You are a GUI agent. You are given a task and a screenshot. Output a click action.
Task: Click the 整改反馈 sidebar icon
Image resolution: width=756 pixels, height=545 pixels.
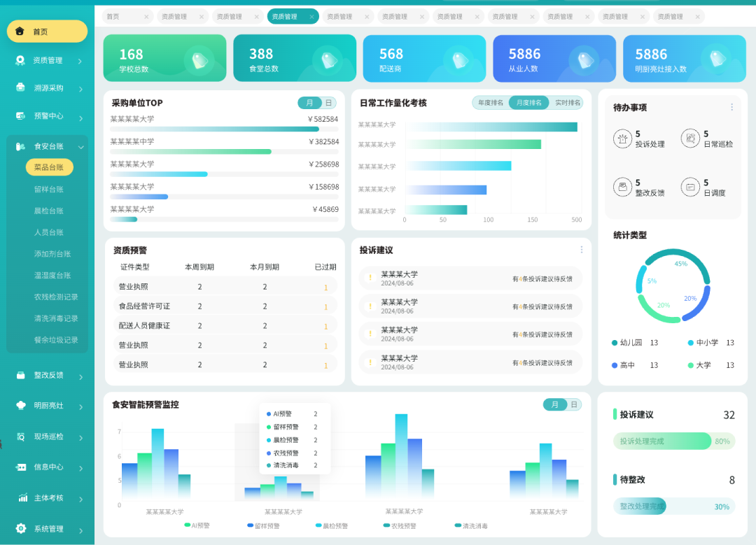pos(21,375)
